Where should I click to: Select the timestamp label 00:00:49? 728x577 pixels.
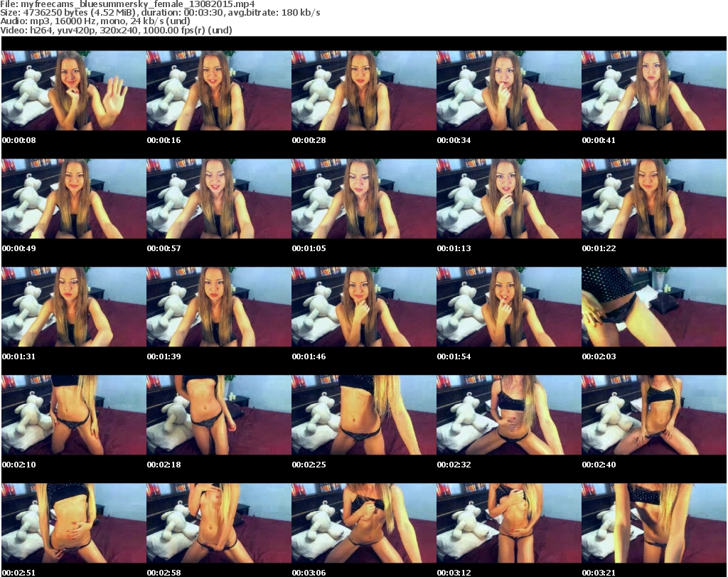pos(19,248)
